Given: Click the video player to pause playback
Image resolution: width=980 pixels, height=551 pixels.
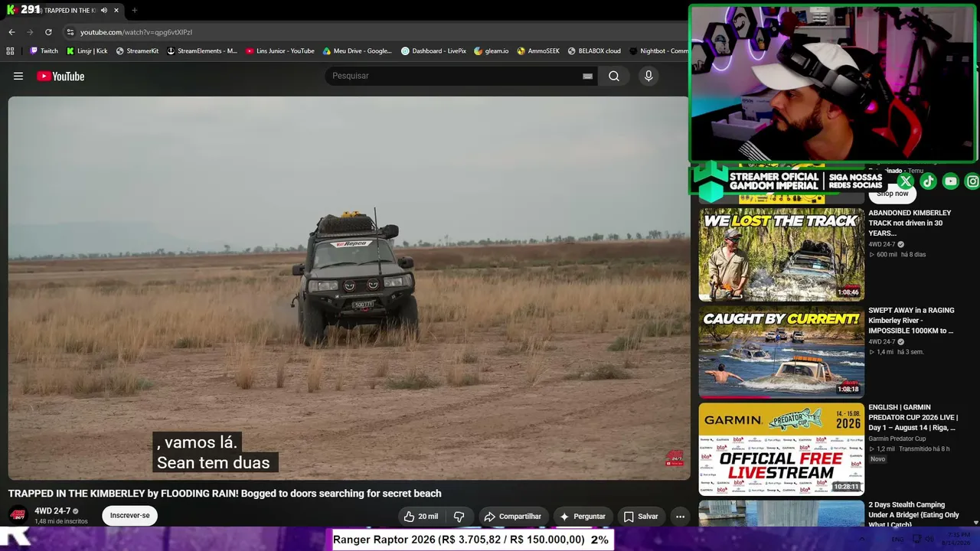Looking at the screenshot, I should pyautogui.click(x=349, y=288).
